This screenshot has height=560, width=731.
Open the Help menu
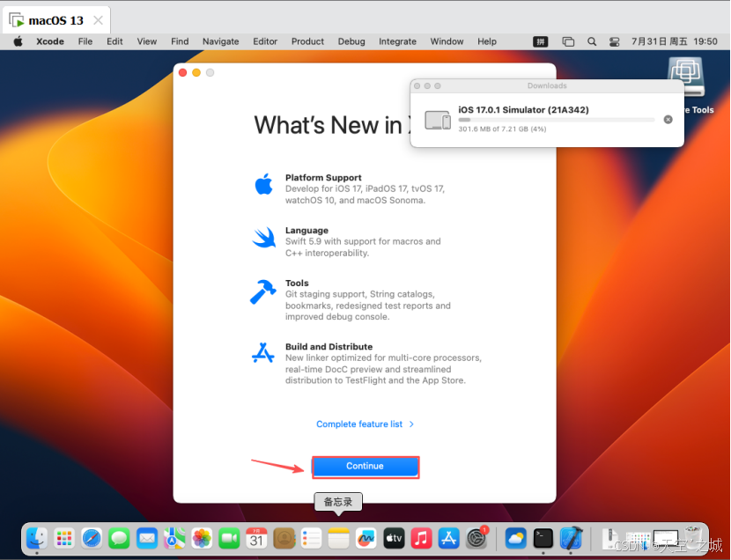pos(487,41)
